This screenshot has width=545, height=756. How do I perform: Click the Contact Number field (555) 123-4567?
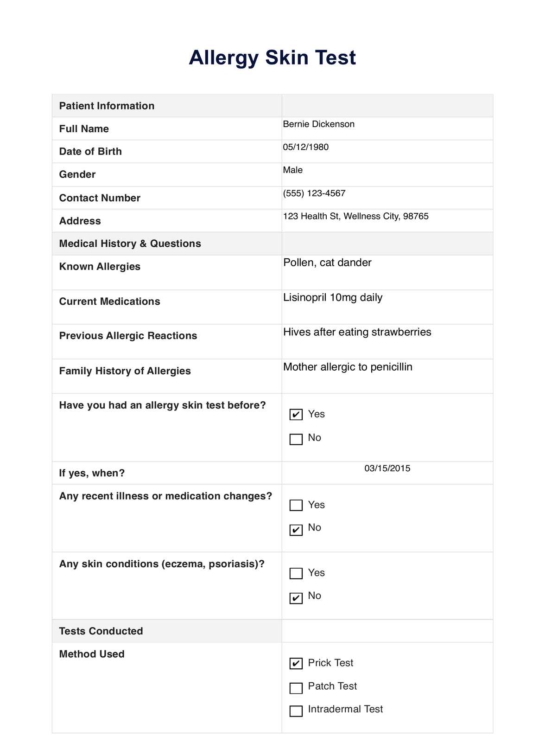(x=387, y=198)
